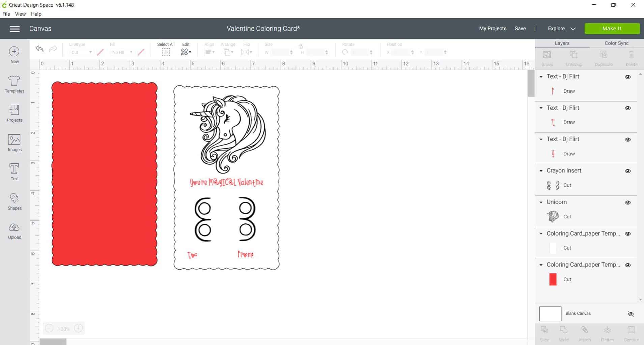The height and width of the screenshot is (345, 644).
Task: Start a New project from the sidebar
Action: tap(15, 55)
